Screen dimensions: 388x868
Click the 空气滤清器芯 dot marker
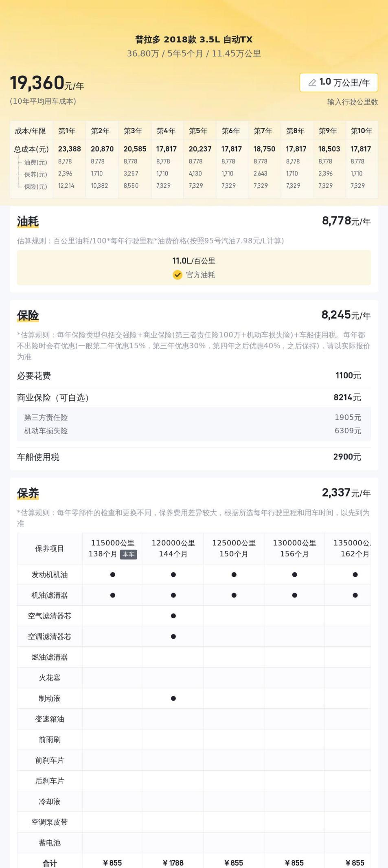(x=173, y=616)
